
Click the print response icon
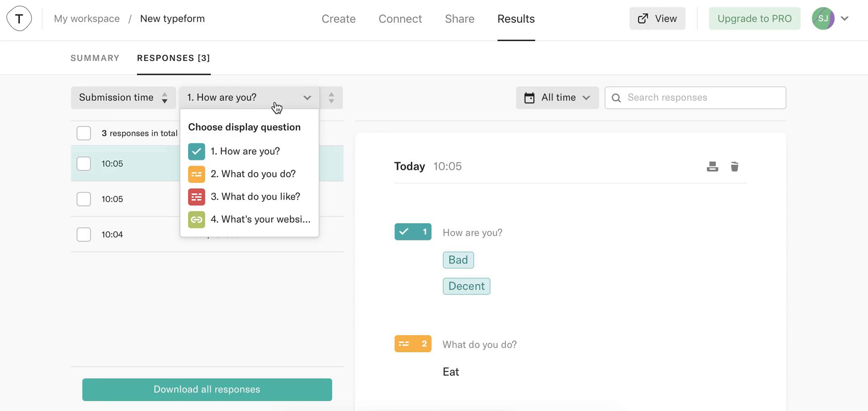coord(712,167)
